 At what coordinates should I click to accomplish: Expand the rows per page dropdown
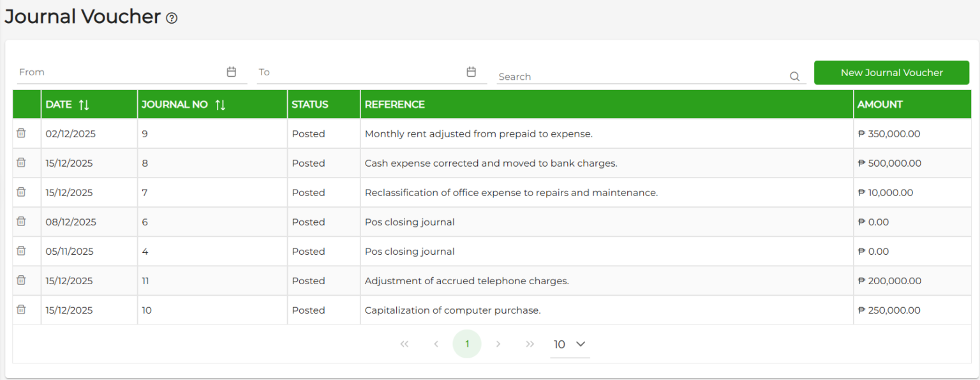coord(569,344)
